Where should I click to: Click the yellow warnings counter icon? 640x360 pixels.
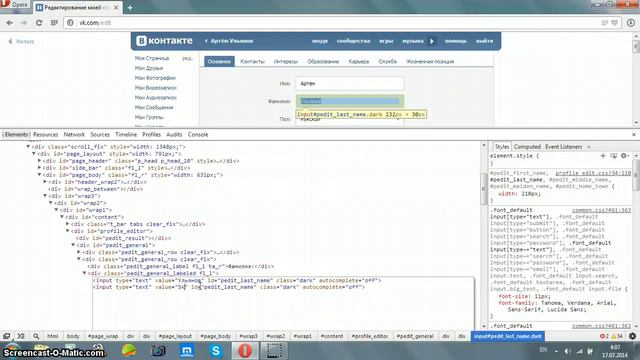coord(617,336)
